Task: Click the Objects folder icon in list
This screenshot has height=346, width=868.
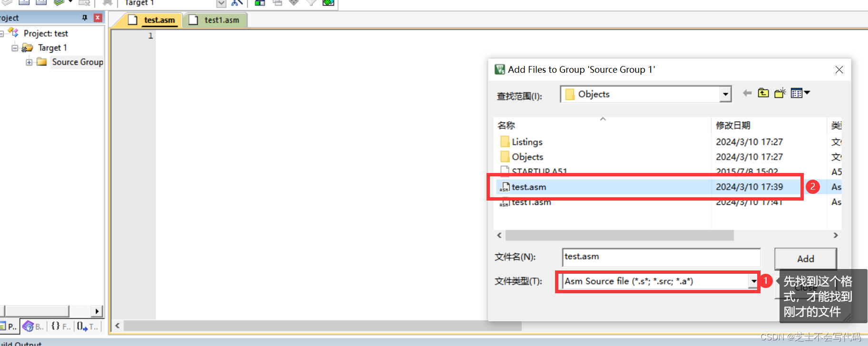Action: coord(505,157)
